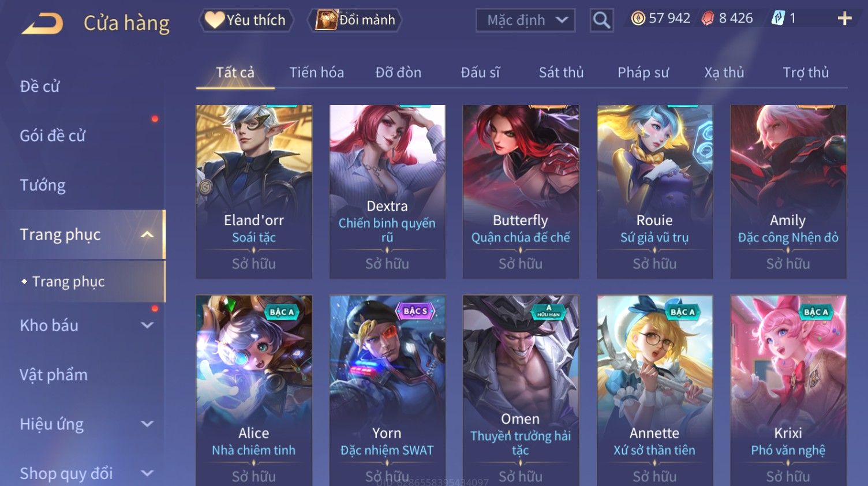Image resolution: width=868 pixels, height=486 pixels.
Task: Switch to the Pháp sư tab
Action: pos(643,72)
